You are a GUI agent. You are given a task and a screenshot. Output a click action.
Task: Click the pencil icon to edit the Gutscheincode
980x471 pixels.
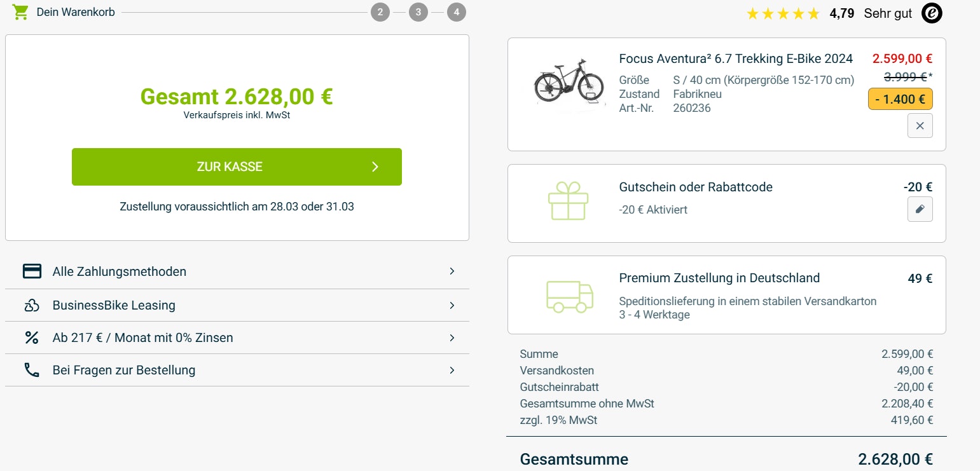tap(920, 209)
